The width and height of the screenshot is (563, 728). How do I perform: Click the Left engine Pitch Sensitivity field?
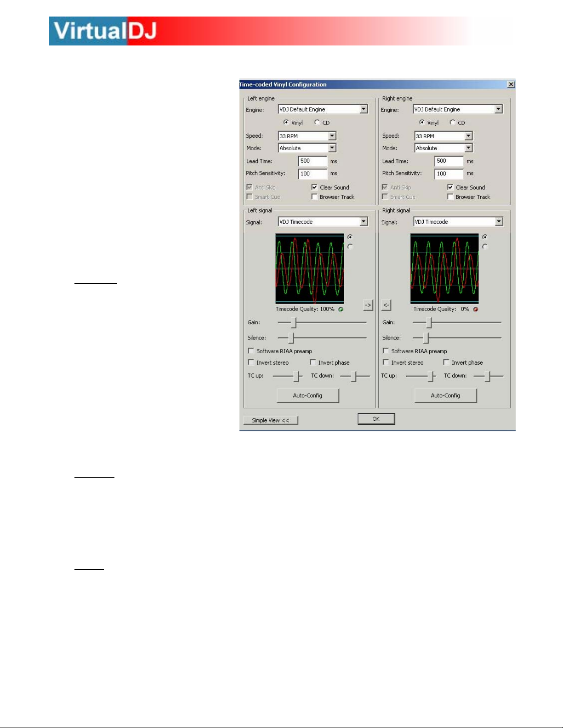click(313, 174)
